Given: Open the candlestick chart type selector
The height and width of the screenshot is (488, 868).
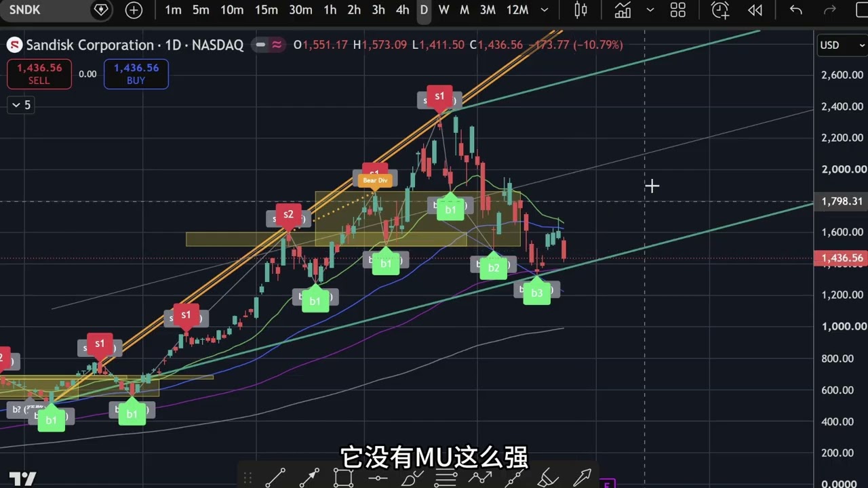Looking at the screenshot, I should coord(580,10).
